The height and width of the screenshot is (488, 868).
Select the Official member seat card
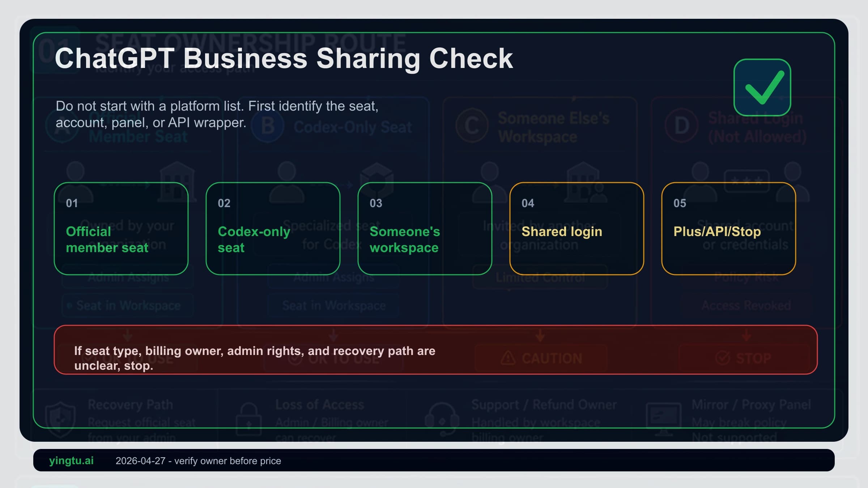pyautogui.click(x=121, y=229)
